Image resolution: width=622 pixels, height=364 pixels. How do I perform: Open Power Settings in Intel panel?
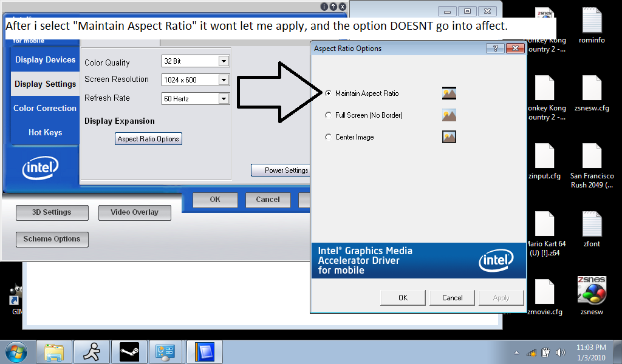tap(281, 170)
